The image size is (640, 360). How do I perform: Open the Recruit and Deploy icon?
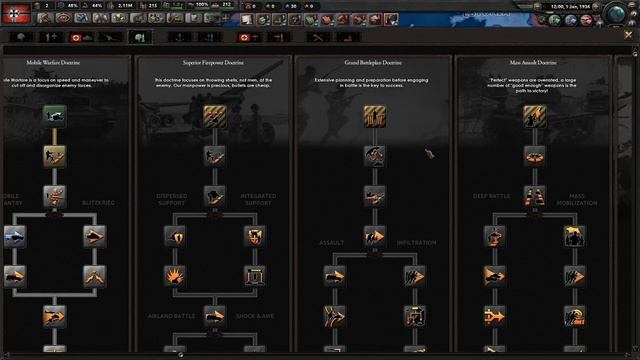176,18
